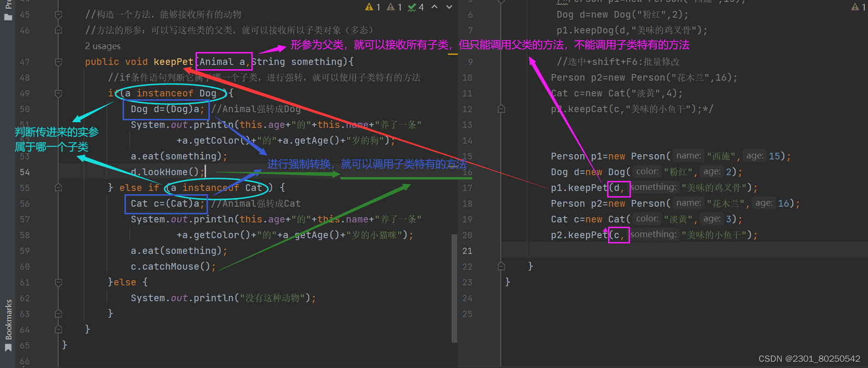The image size is (868, 368).
Task: Click the weak warning indicator showing 1
Action: pyautogui.click(x=394, y=7)
